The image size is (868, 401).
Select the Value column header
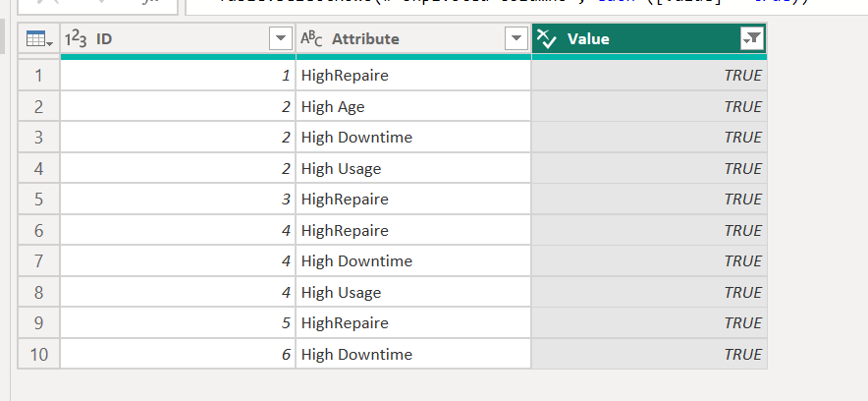pyautogui.click(x=649, y=38)
